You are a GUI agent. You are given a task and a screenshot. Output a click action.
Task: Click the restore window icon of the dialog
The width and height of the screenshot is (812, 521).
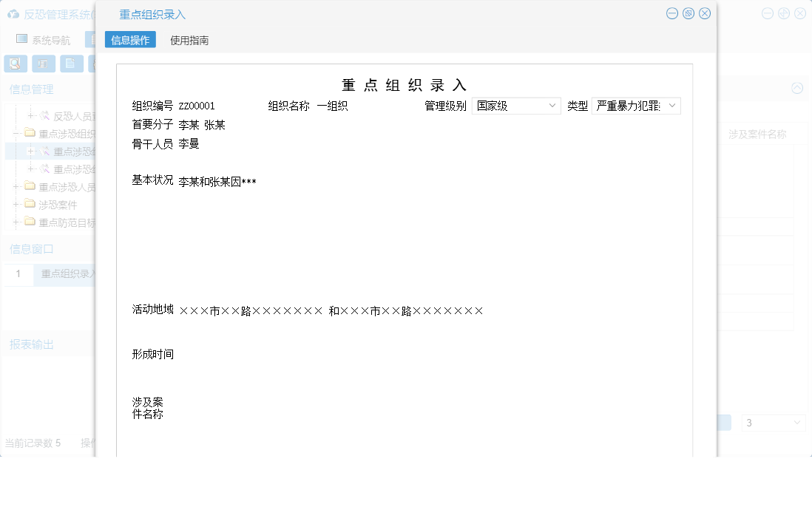tap(688, 13)
